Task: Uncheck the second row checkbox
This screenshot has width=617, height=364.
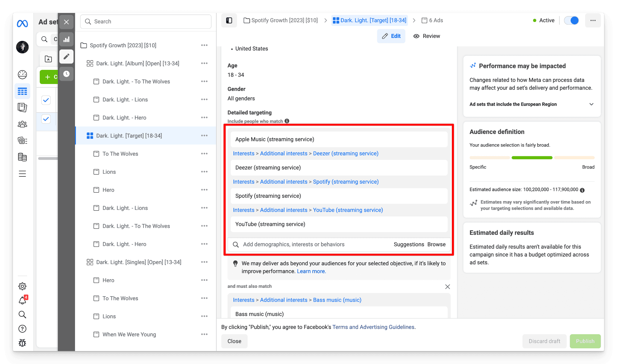Action: tap(46, 119)
